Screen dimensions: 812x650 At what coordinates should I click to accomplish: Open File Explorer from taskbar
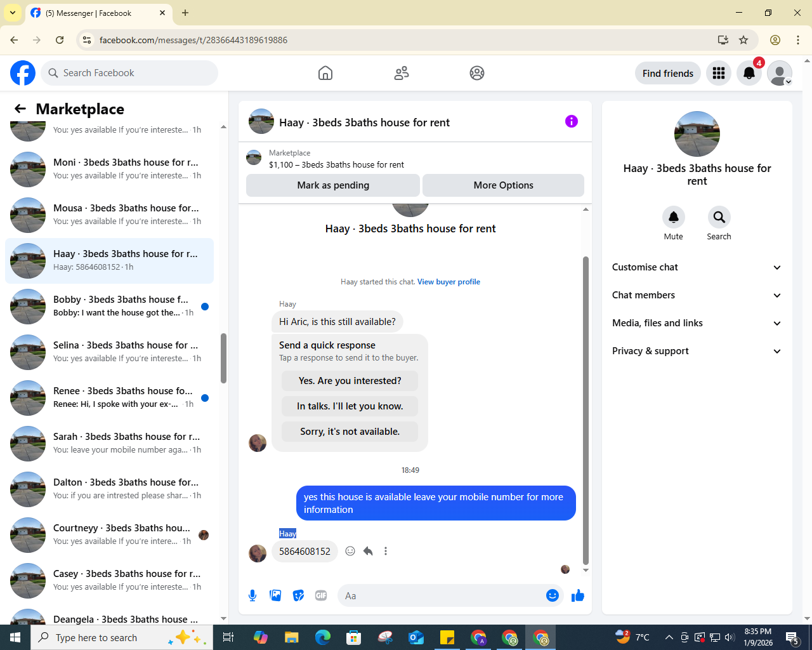tap(291, 637)
